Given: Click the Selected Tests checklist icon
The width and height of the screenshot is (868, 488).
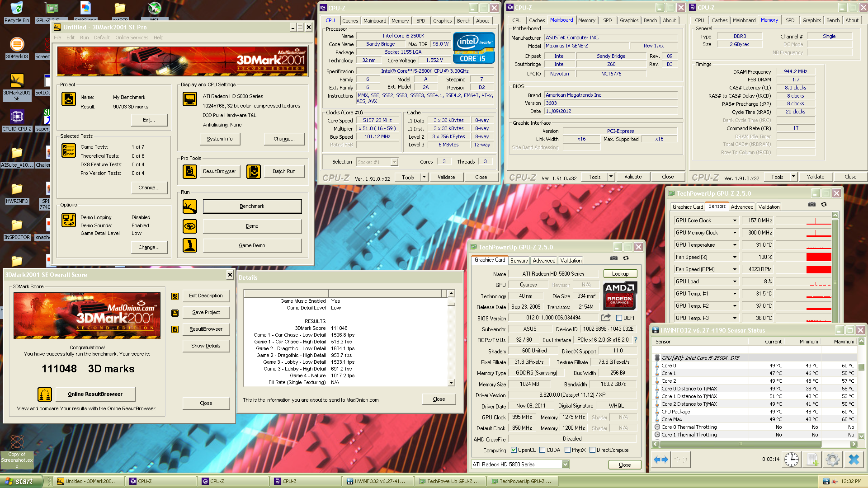Looking at the screenshot, I should pos(69,150).
